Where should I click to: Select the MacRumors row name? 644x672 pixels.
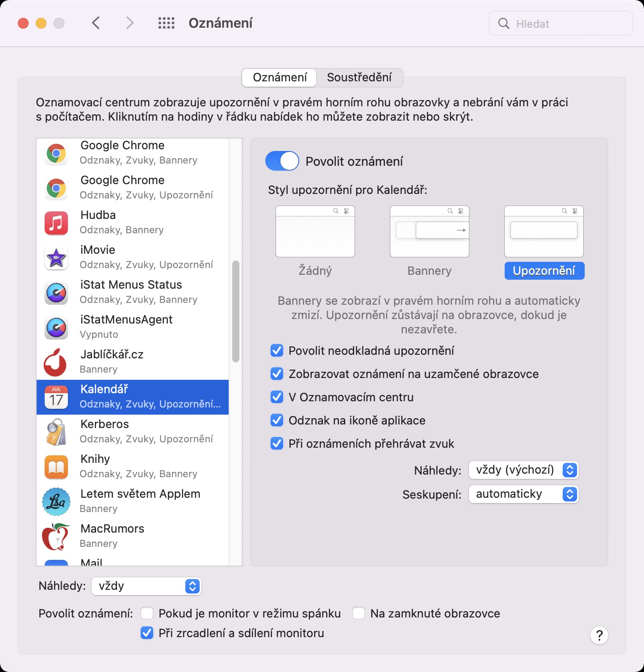pos(113,529)
